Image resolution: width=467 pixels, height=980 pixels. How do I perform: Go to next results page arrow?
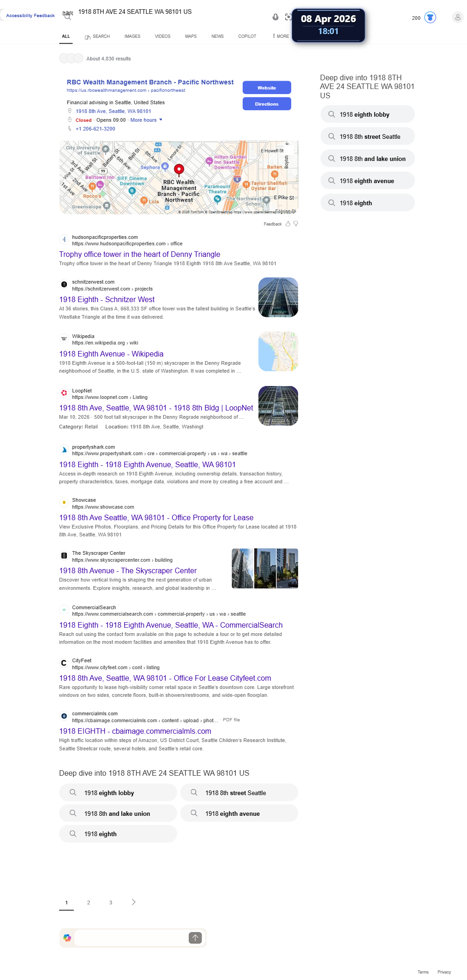(x=133, y=902)
